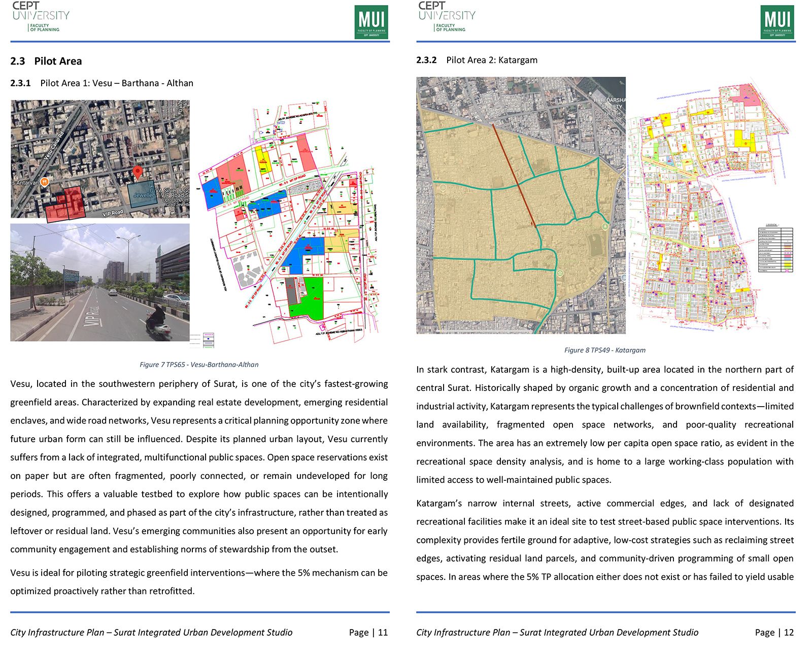
Task: Click caption "Figure 7 TPS65 - Vesu-Barthana-Althan"
Action: point(199,365)
